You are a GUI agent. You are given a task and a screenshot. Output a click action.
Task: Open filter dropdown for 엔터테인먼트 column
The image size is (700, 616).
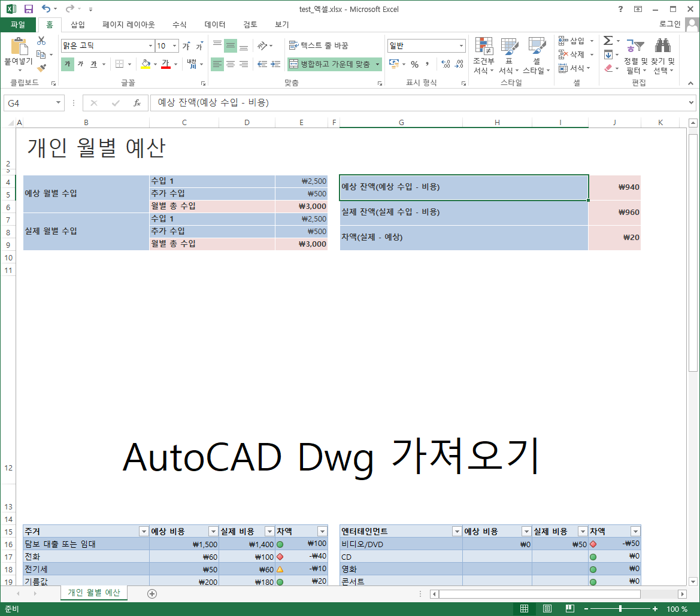coord(457,532)
